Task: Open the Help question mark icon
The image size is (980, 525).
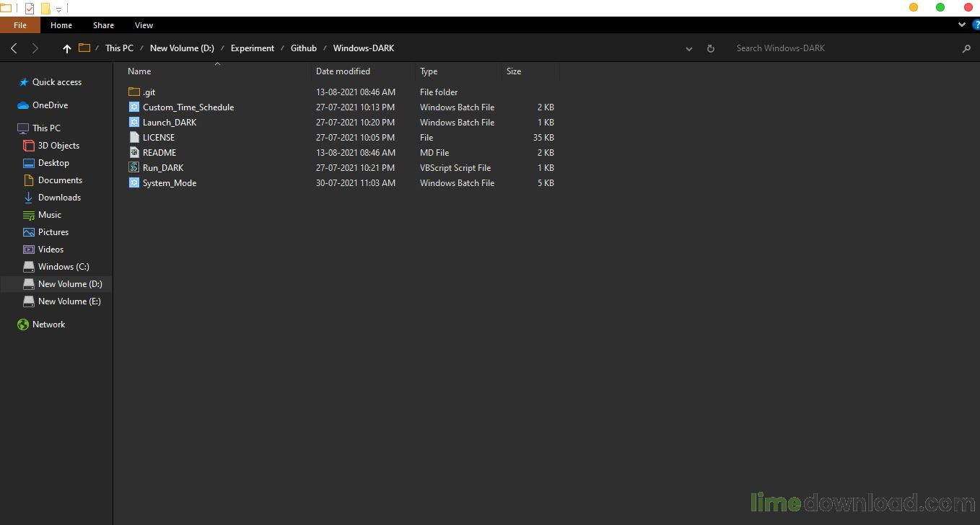Action: [x=976, y=25]
